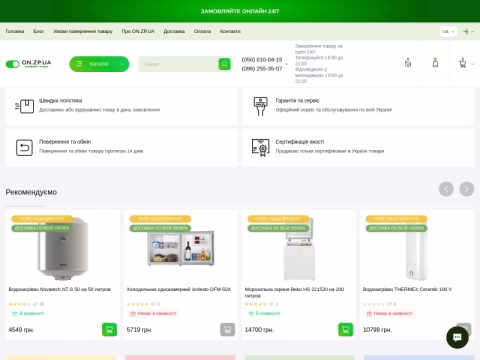Open Novatech NT-S 50 water heater image
This screenshot has width=480, height=360.
pyautogui.click(x=63, y=248)
